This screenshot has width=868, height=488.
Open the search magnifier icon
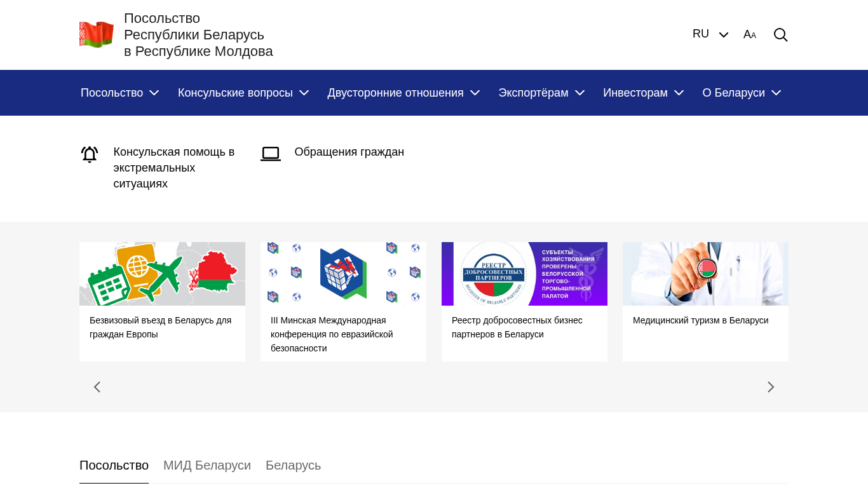[780, 35]
